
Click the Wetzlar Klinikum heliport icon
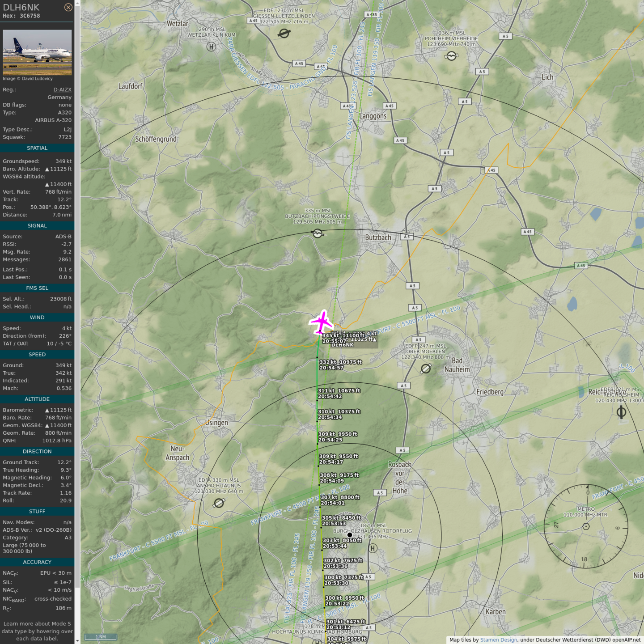[211, 47]
